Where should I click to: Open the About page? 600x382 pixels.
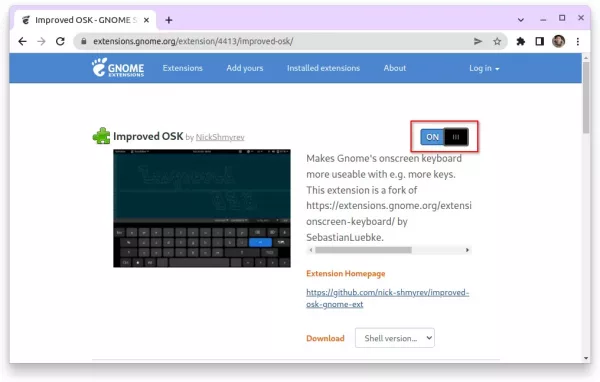(x=395, y=68)
